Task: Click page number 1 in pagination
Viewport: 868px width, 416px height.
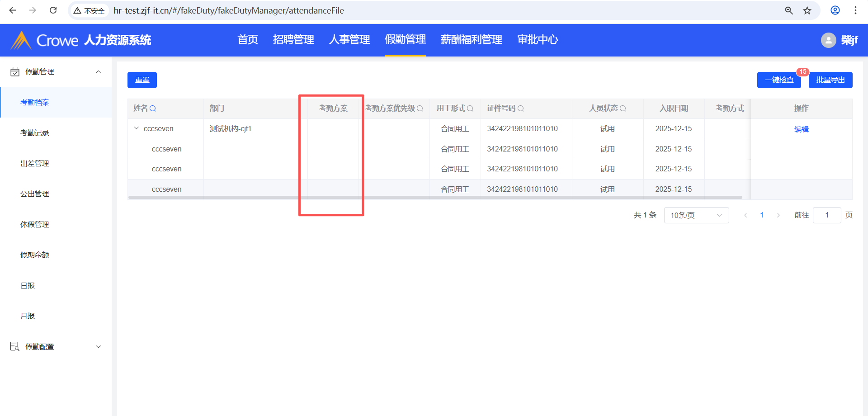Action: click(x=762, y=215)
